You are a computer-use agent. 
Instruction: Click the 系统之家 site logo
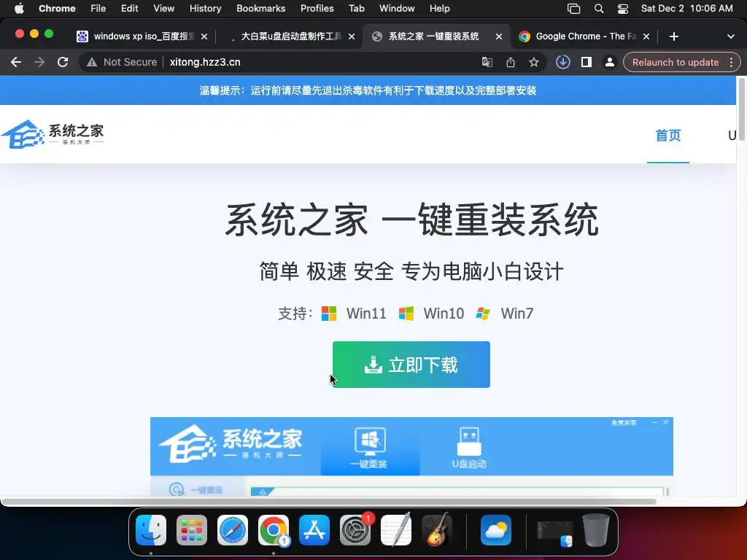pyautogui.click(x=53, y=134)
